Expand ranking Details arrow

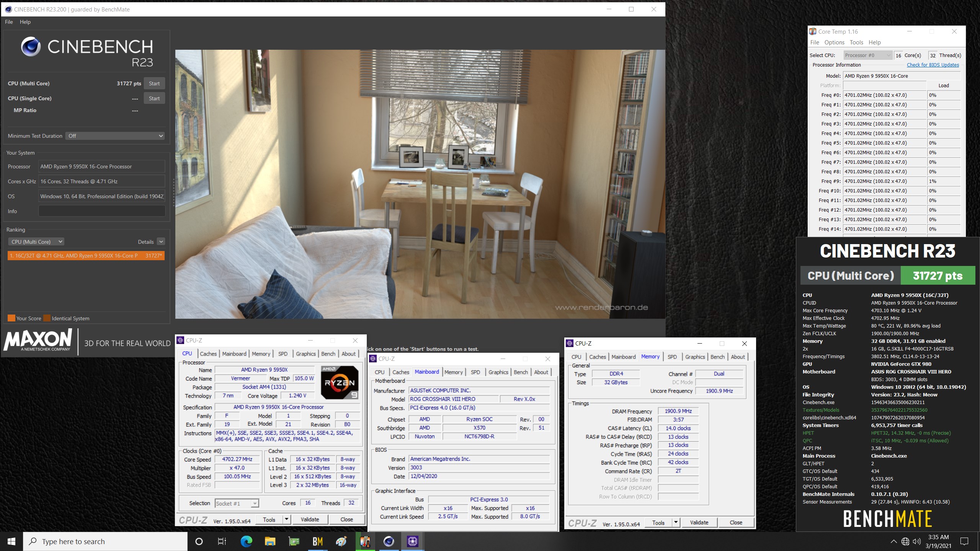pos(161,242)
